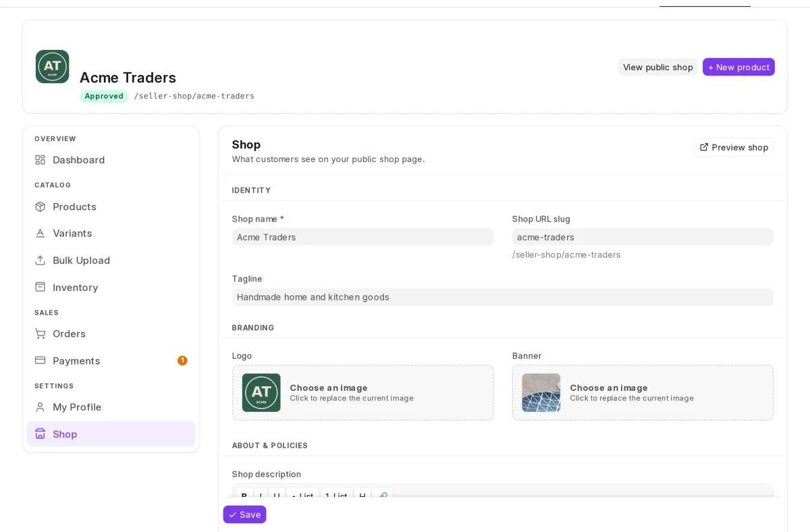Click the Preview shop external-link icon
The image size is (810, 532).
click(x=704, y=147)
